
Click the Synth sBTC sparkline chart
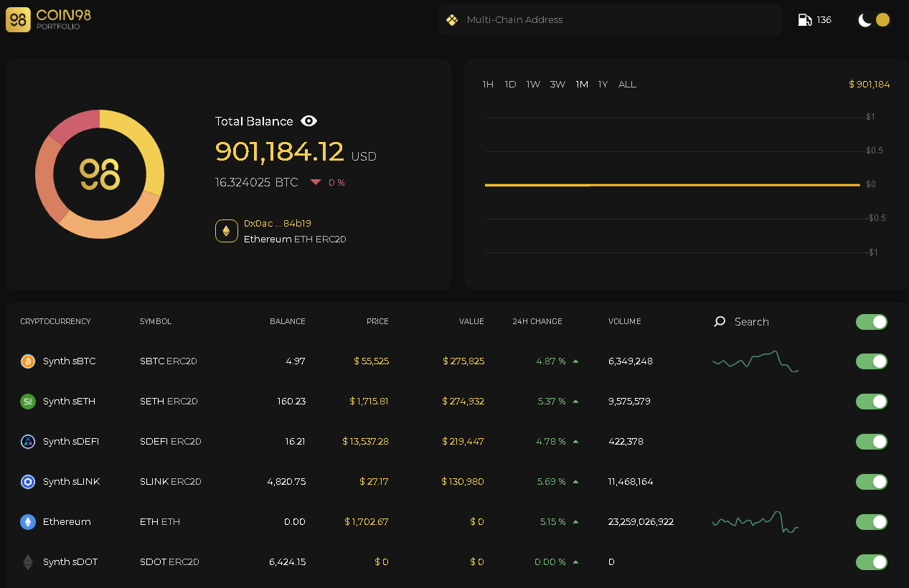(755, 361)
